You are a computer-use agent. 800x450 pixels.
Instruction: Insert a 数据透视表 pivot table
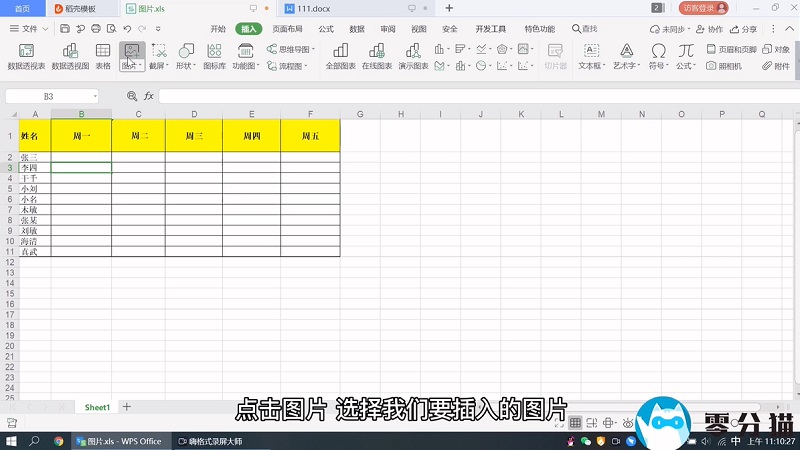coord(26,56)
